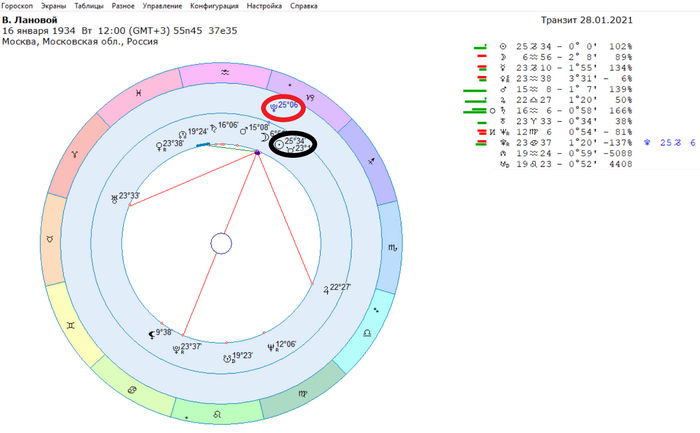The width and height of the screenshot is (700, 433).
Task: Select Jupiter glyph at 22°27' in the chart
Action: tap(326, 290)
